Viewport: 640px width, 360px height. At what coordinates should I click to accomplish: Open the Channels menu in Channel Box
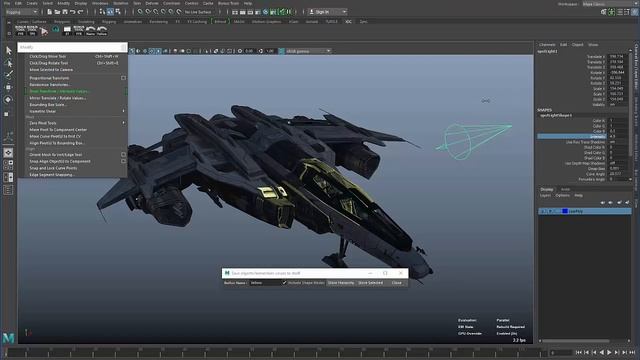547,44
